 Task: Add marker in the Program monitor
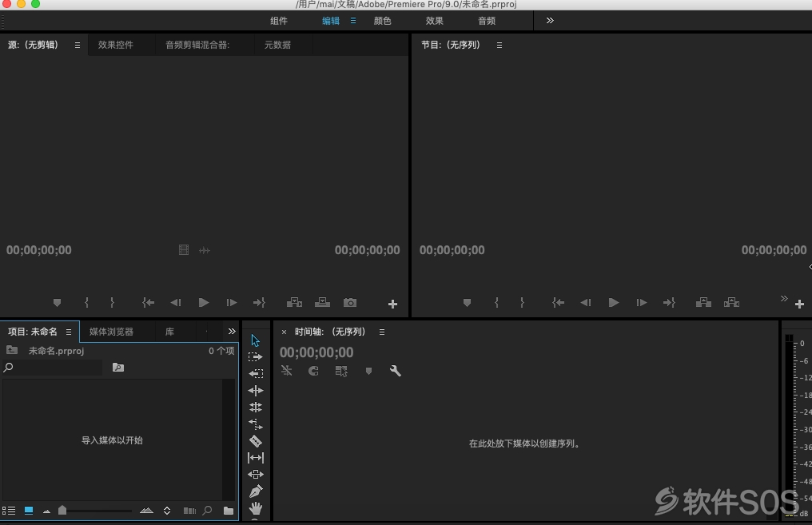click(467, 302)
